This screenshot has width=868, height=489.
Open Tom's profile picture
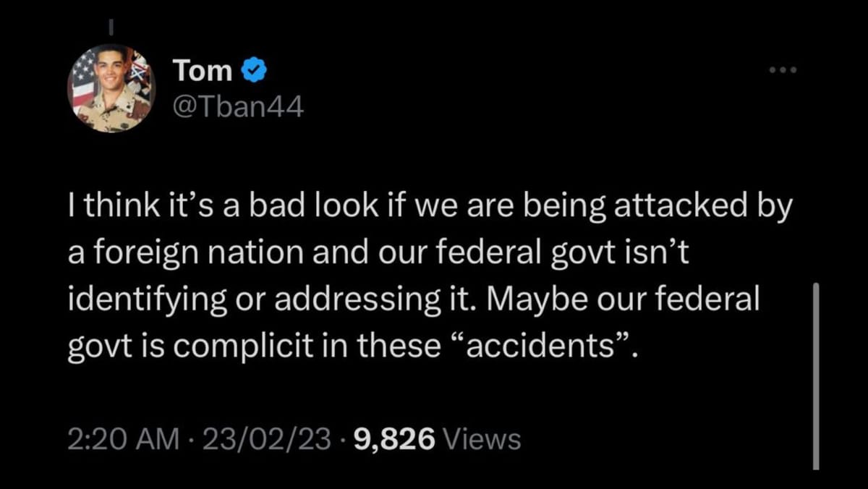[x=112, y=88]
